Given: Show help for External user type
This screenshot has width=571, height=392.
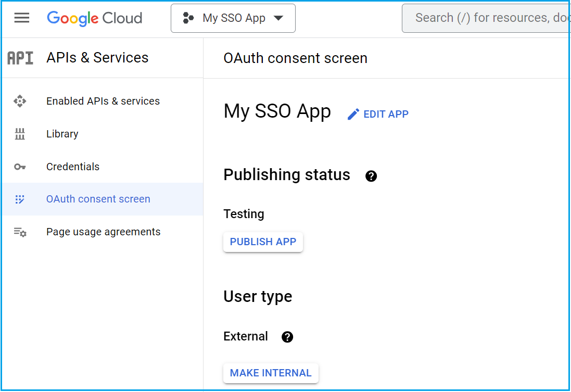Looking at the screenshot, I should [287, 337].
